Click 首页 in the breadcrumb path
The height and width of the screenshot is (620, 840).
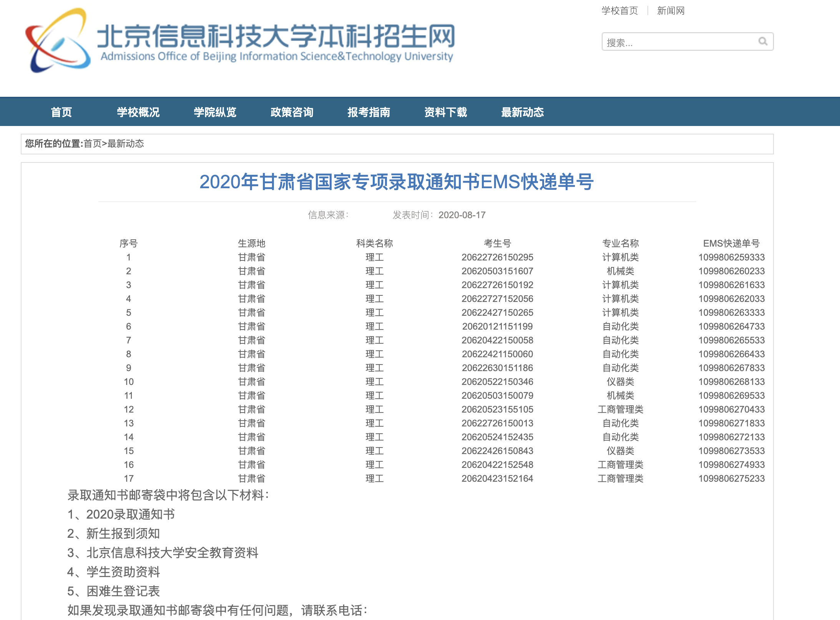coord(93,144)
